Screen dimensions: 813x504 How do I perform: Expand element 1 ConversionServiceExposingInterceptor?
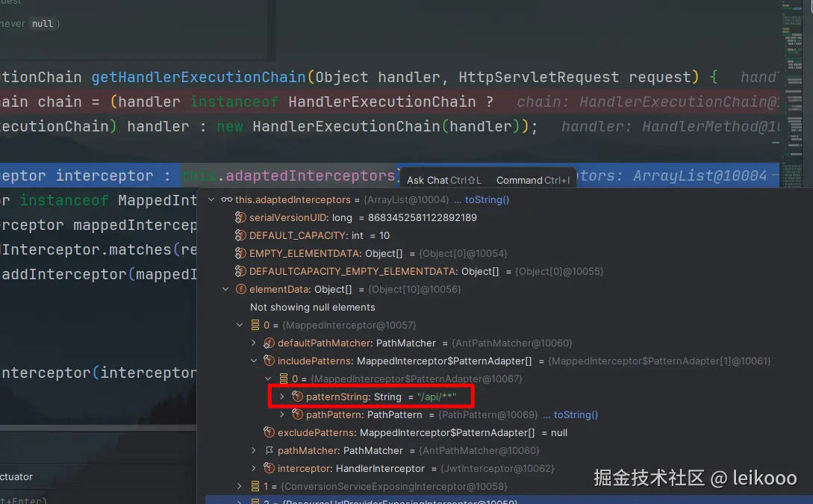(240, 486)
